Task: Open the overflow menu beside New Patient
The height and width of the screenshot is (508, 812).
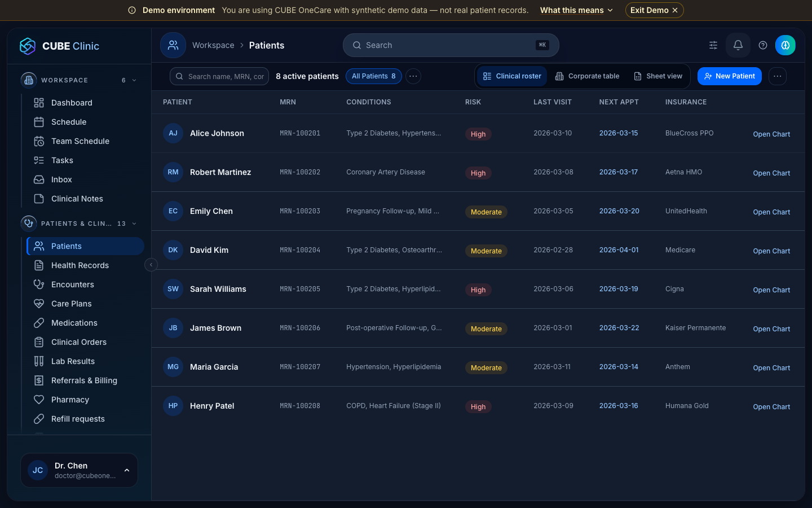Action: point(778,76)
